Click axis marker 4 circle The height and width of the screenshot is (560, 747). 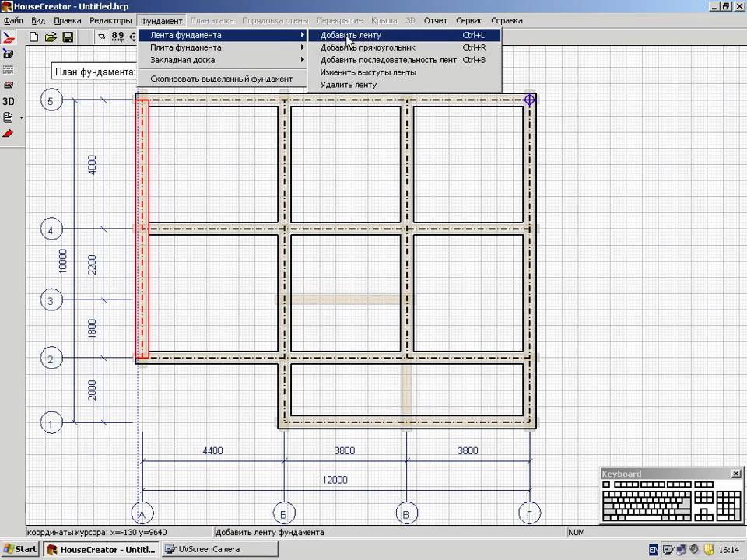pyautogui.click(x=51, y=230)
